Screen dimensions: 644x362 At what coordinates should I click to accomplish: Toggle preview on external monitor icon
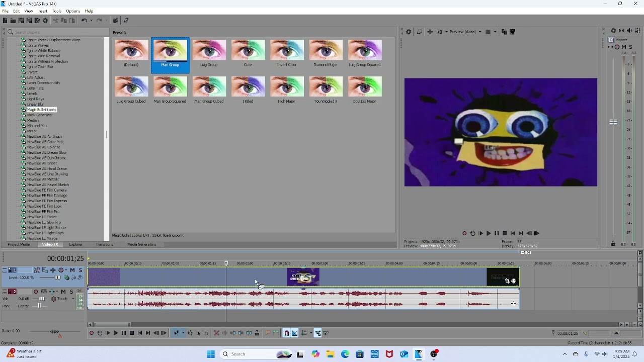pos(420,32)
